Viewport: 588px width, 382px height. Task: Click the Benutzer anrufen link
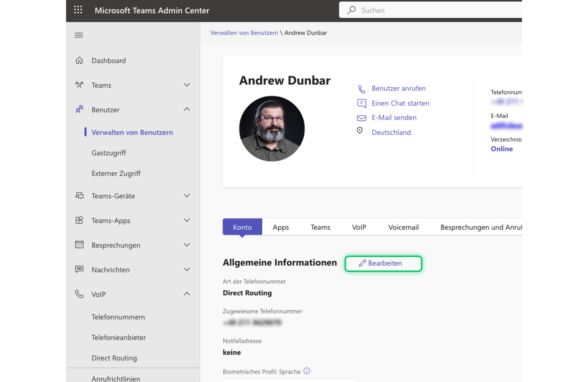pos(398,89)
